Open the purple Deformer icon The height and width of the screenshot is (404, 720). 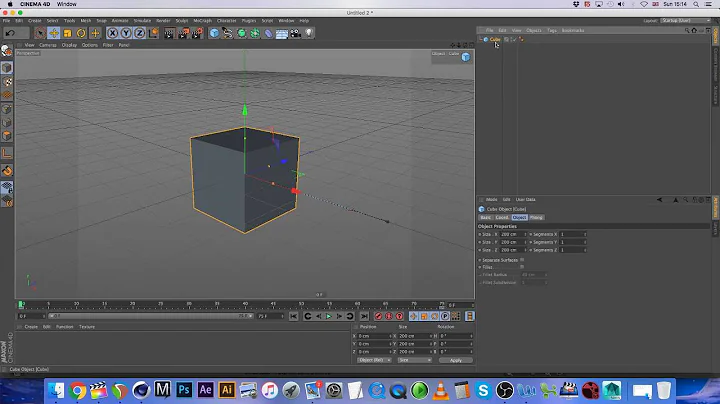click(269, 33)
